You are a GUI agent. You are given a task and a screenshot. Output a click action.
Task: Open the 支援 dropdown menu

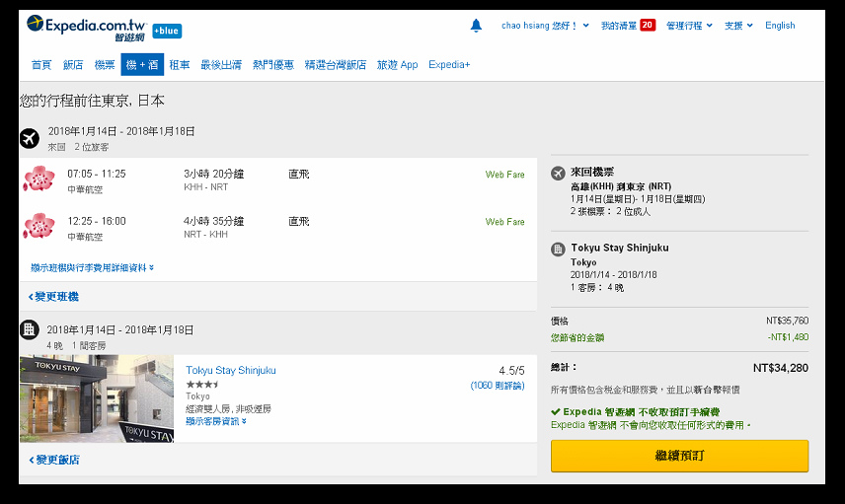tap(738, 26)
